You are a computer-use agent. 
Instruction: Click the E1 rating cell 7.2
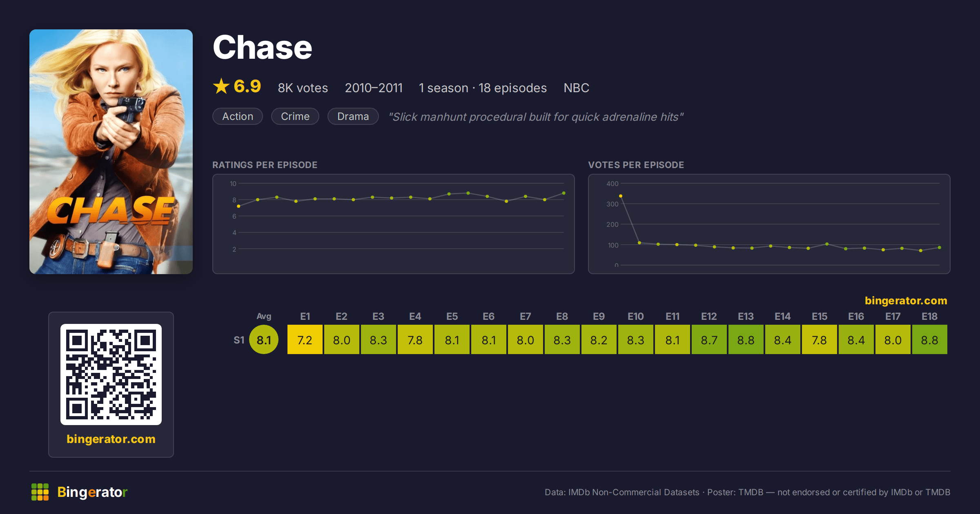coord(305,339)
